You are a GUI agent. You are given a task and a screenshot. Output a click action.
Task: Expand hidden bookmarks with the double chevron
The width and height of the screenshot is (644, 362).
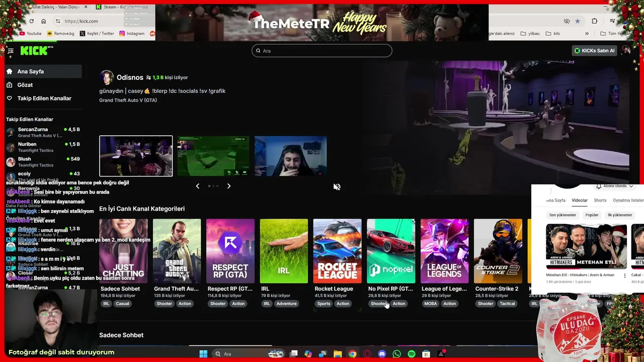(x=587, y=34)
